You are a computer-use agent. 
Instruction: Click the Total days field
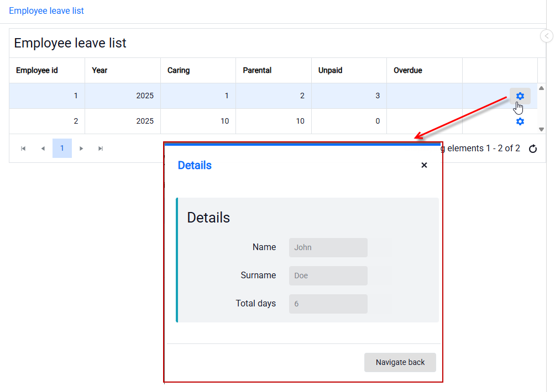(328, 304)
